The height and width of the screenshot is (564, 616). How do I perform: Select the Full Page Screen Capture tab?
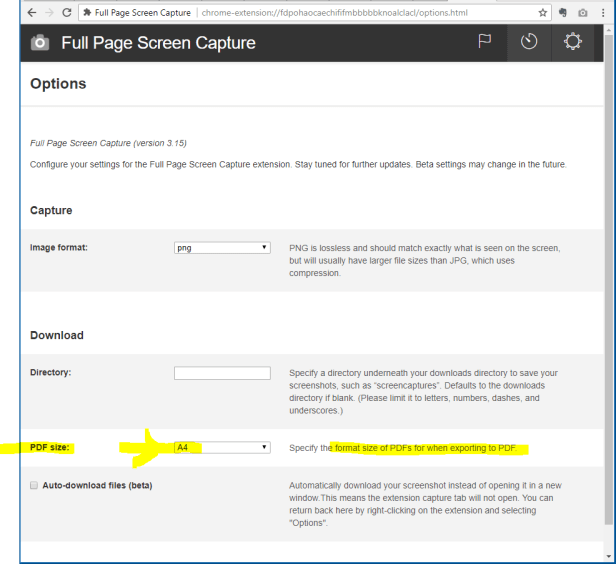[x=138, y=12]
